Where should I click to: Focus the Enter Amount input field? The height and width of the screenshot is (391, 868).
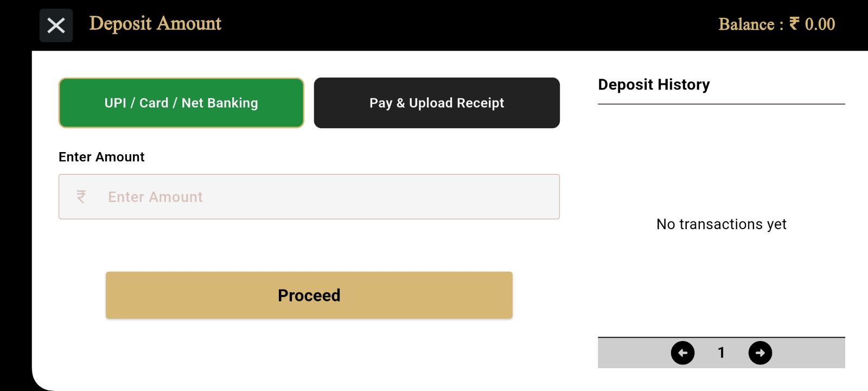coord(309,197)
